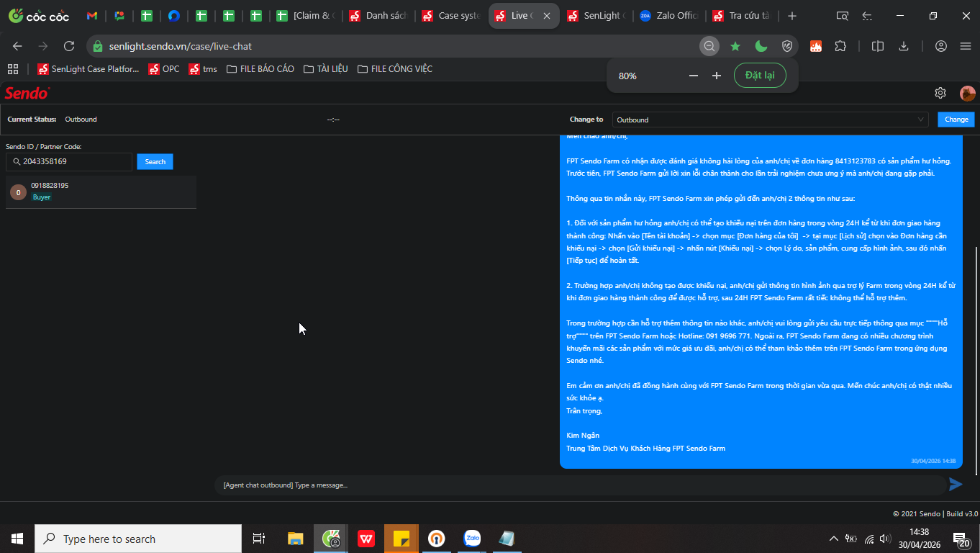The width and height of the screenshot is (980, 553).
Task: Switch to the Zalo Official tab
Action: coord(668,16)
